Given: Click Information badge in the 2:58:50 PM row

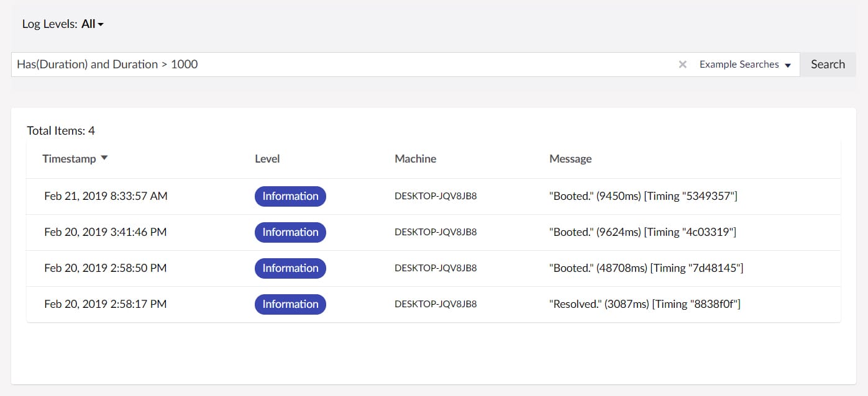Looking at the screenshot, I should click(290, 268).
